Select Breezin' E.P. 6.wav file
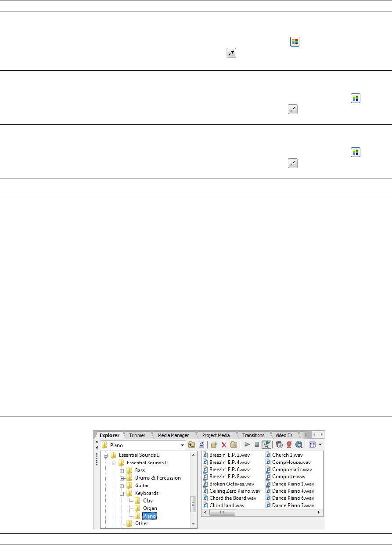Viewport: 392px width, 545px height. [x=226, y=470]
